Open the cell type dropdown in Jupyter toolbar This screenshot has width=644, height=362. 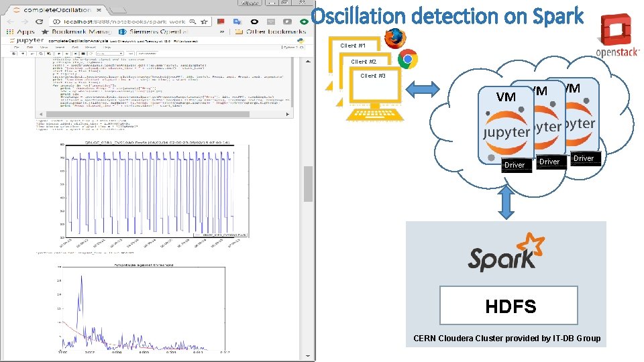tap(109, 54)
